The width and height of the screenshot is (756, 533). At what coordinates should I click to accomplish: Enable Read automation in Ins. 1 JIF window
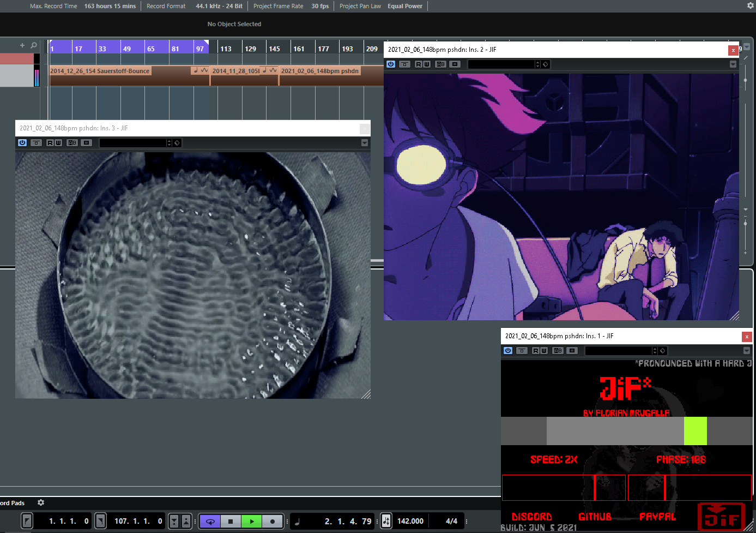click(536, 351)
